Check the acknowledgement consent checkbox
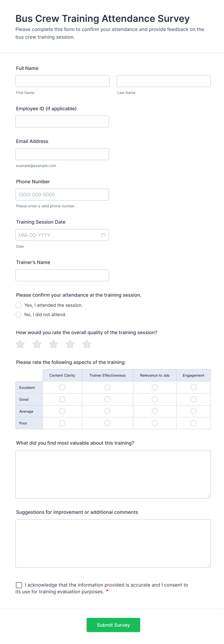The width and height of the screenshot is (224, 644). pyautogui.click(x=19, y=585)
